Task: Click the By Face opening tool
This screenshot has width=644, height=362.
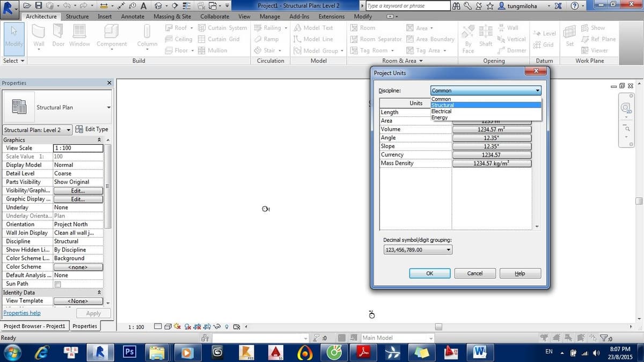Action: tap(468, 39)
